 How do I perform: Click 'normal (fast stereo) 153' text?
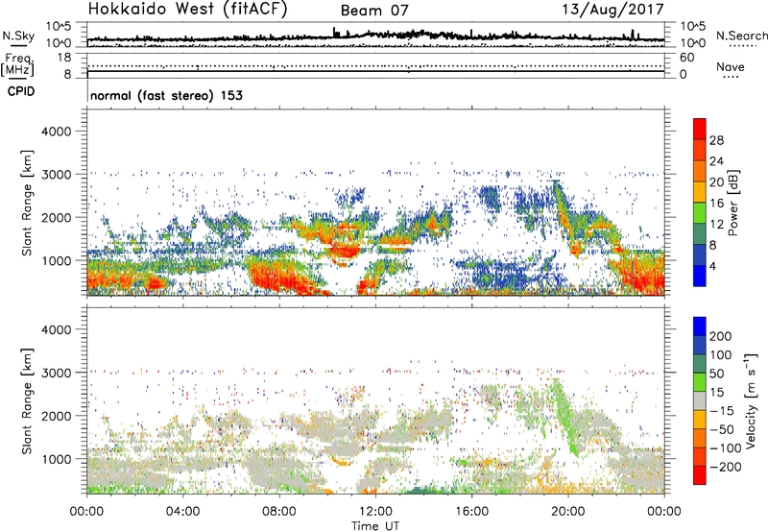point(166,95)
